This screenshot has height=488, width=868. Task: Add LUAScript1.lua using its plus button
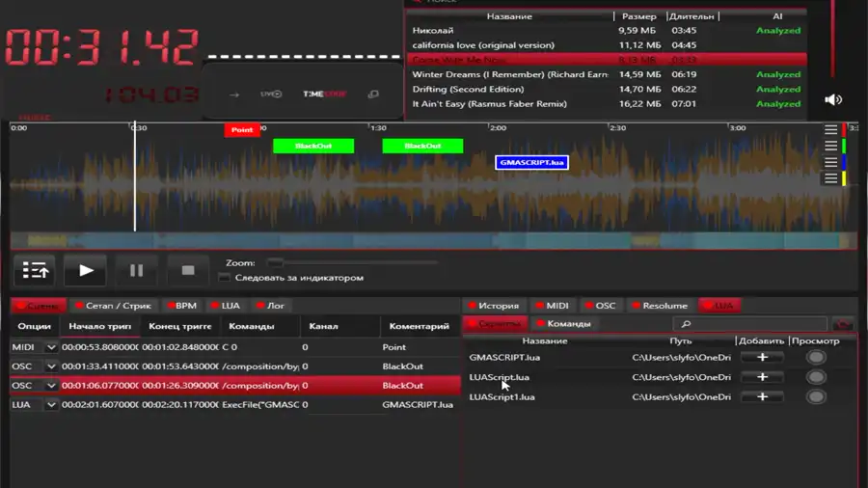(x=762, y=396)
